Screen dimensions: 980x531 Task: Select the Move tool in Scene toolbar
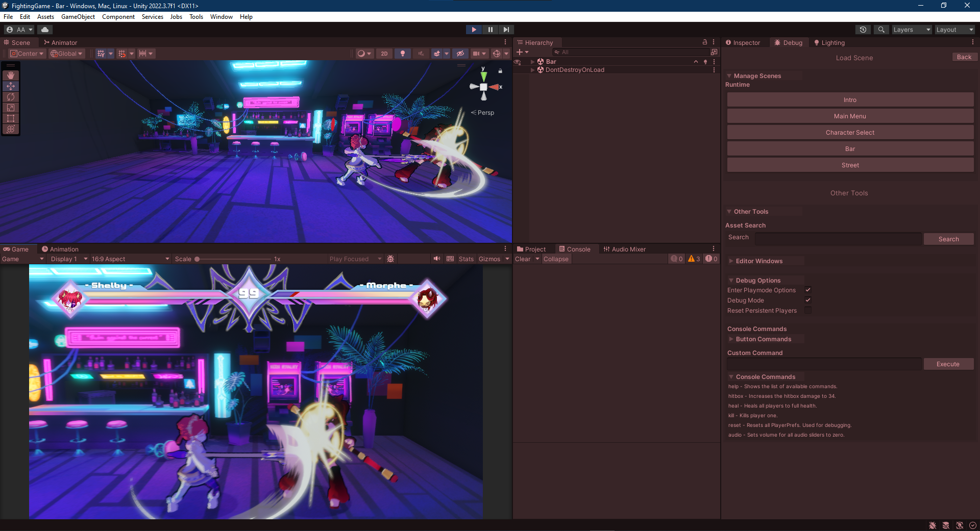click(x=11, y=86)
